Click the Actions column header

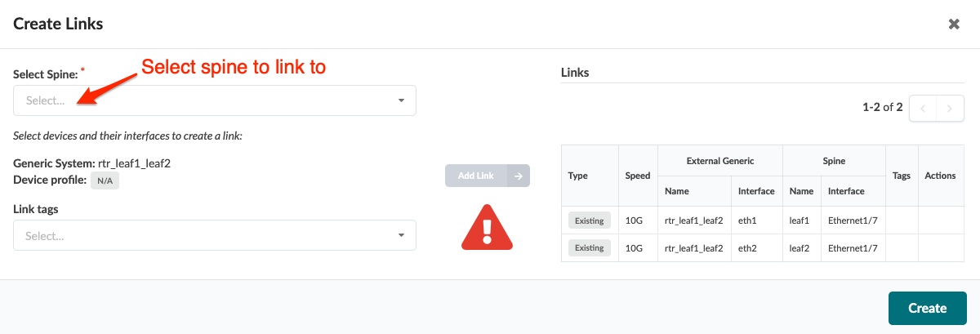[x=940, y=176]
